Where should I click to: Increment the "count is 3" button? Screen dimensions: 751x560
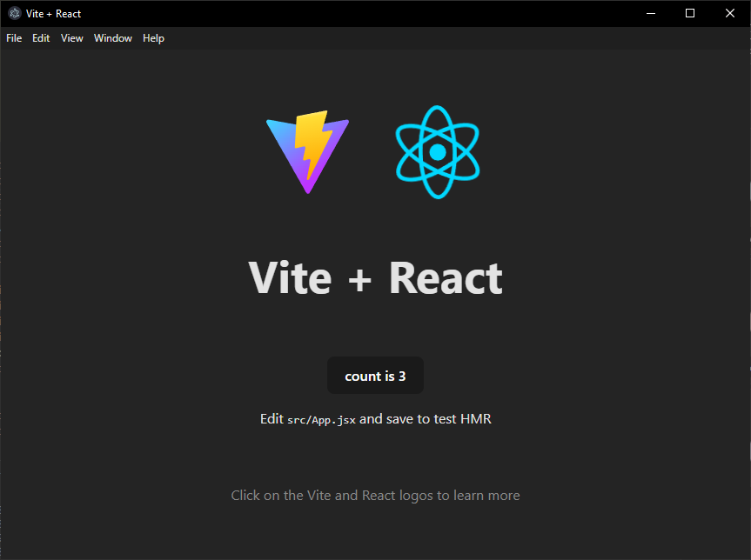pos(375,376)
